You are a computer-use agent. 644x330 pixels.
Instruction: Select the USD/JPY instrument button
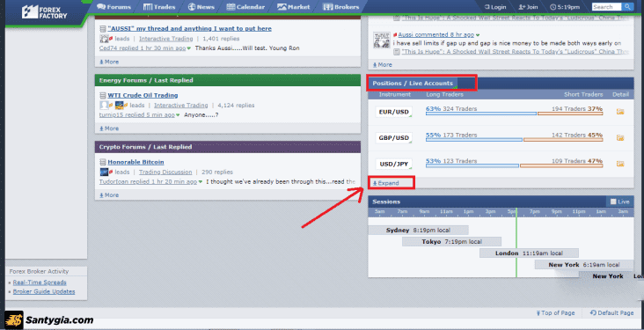coord(394,164)
